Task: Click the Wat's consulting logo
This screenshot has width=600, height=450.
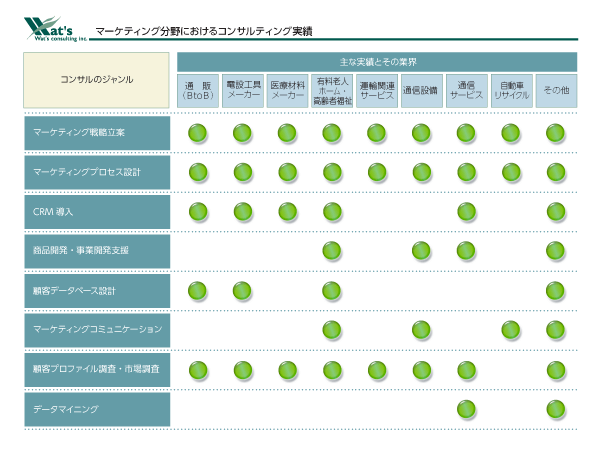Action: [x=55, y=29]
